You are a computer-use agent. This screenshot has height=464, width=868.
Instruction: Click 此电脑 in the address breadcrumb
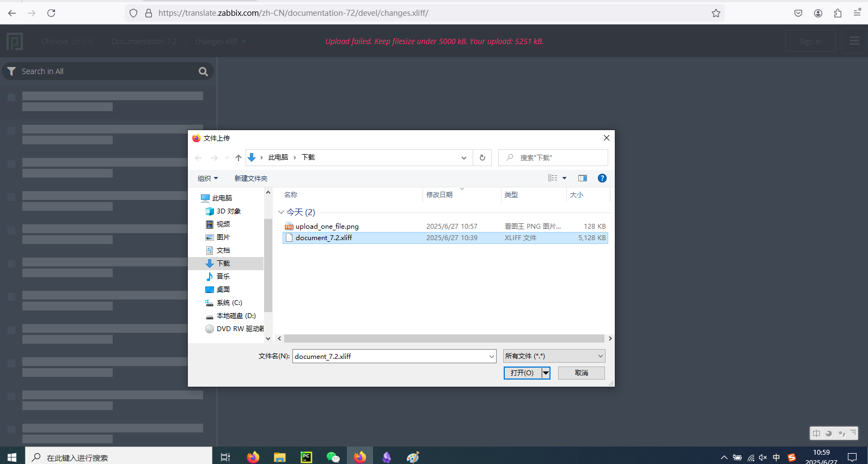click(278, 157)
